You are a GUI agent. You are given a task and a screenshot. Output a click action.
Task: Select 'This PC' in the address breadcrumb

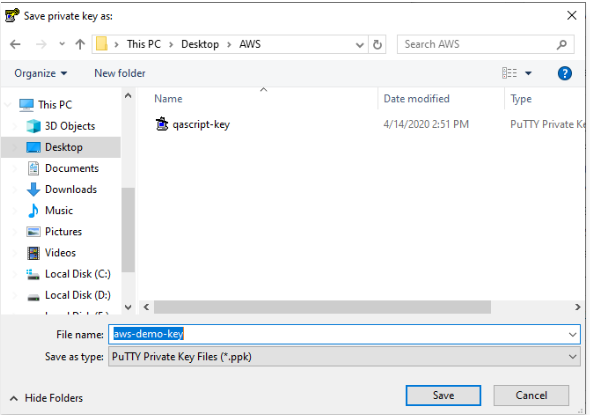144,44
